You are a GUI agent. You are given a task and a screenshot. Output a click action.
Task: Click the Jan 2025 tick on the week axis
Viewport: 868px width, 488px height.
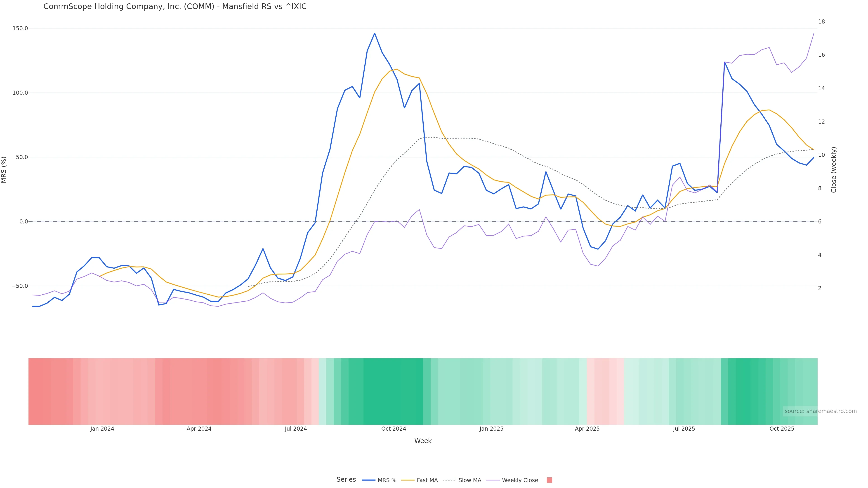pos(491,429)
